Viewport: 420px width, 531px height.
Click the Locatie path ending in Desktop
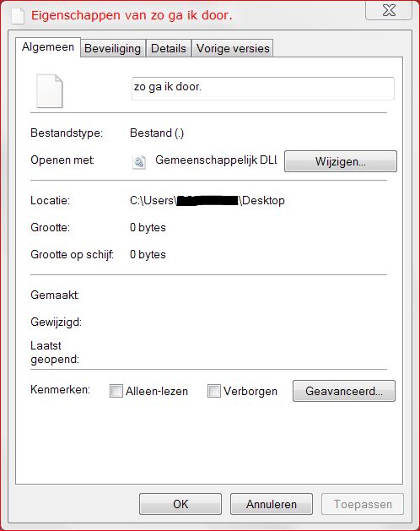click(207, 200)
